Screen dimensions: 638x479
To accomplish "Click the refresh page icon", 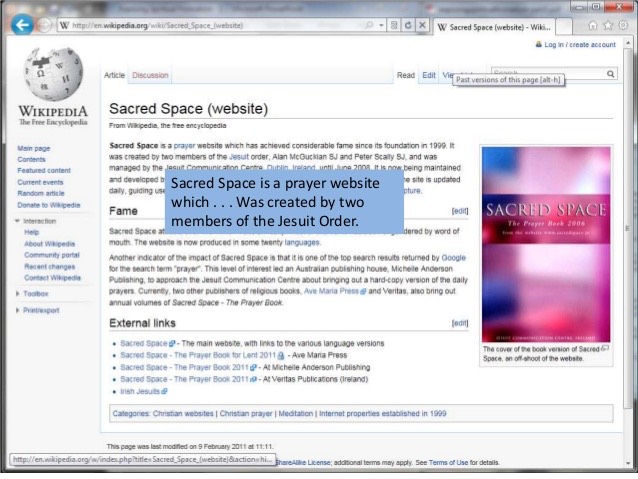I will pos(408,25).
